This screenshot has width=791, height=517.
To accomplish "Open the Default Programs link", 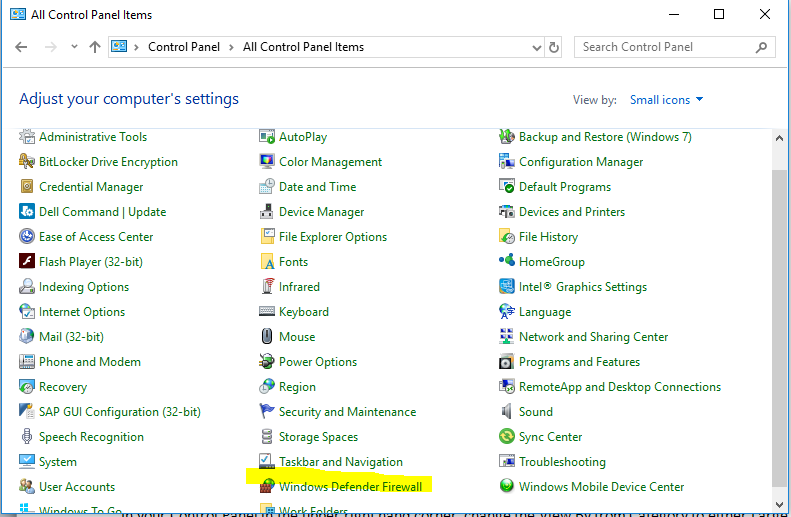I will tap(564, 187).
